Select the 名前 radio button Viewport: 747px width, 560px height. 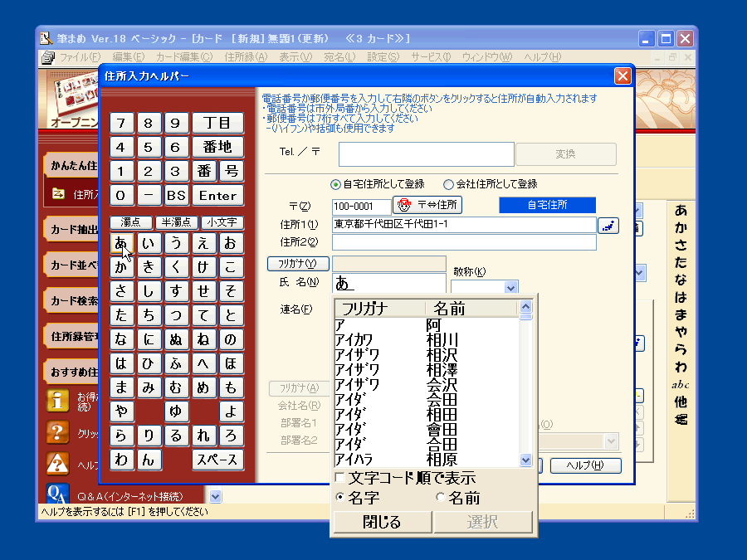441,498
